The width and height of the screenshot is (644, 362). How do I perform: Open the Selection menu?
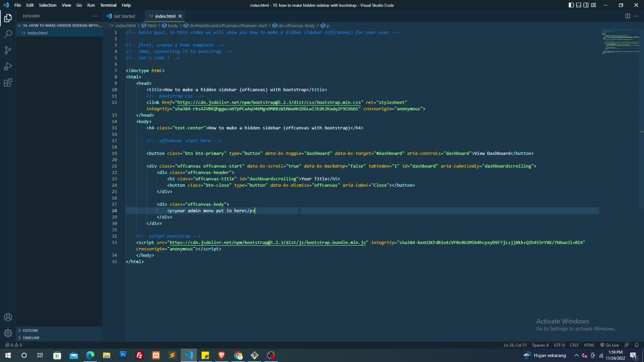click(48, 5)
